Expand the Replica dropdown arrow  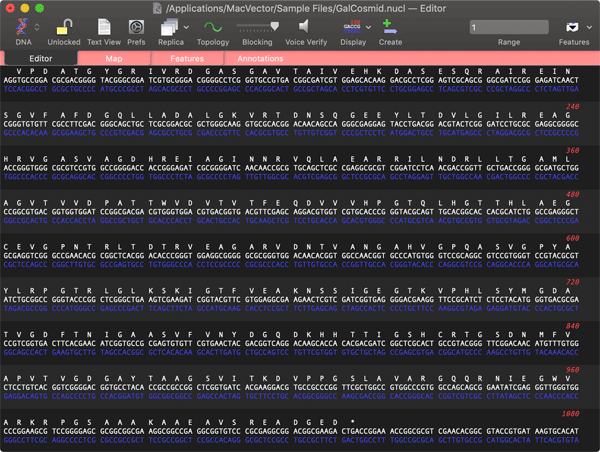coord(186,27)
